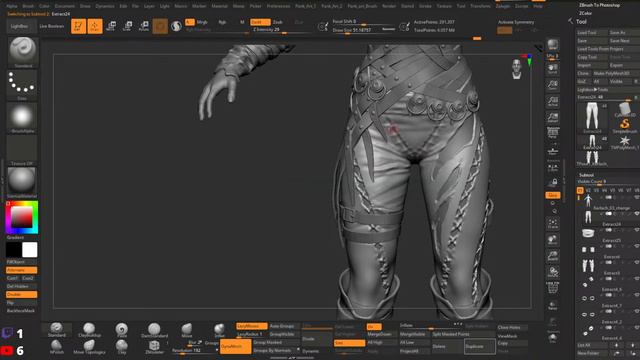Expand the Subtool section header
640x360 pixels.
pos(586,175)
